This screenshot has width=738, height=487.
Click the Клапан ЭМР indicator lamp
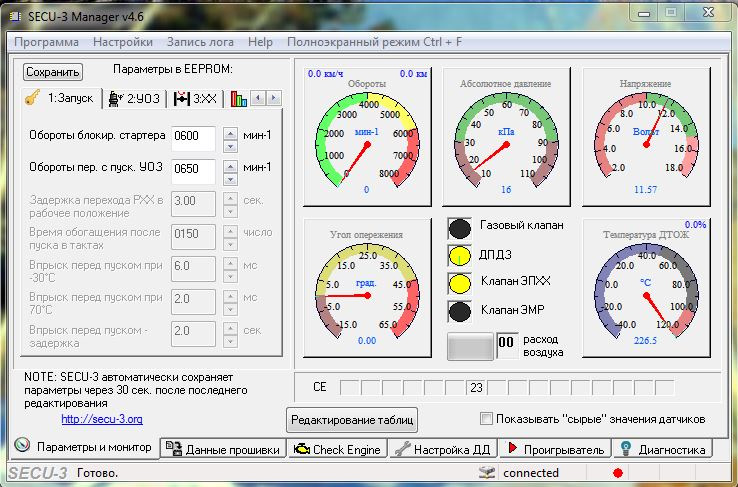459,311
